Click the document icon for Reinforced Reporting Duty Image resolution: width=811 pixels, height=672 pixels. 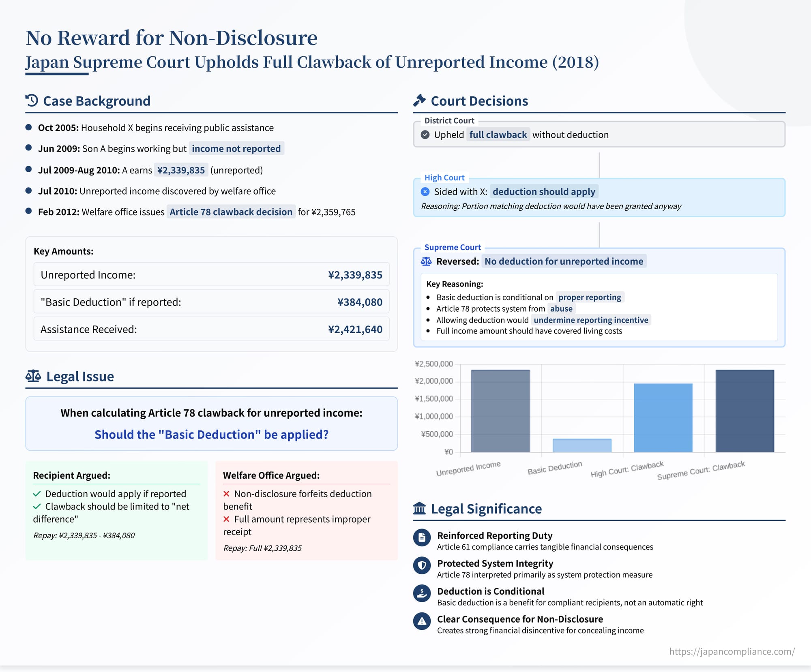(422, 537)
